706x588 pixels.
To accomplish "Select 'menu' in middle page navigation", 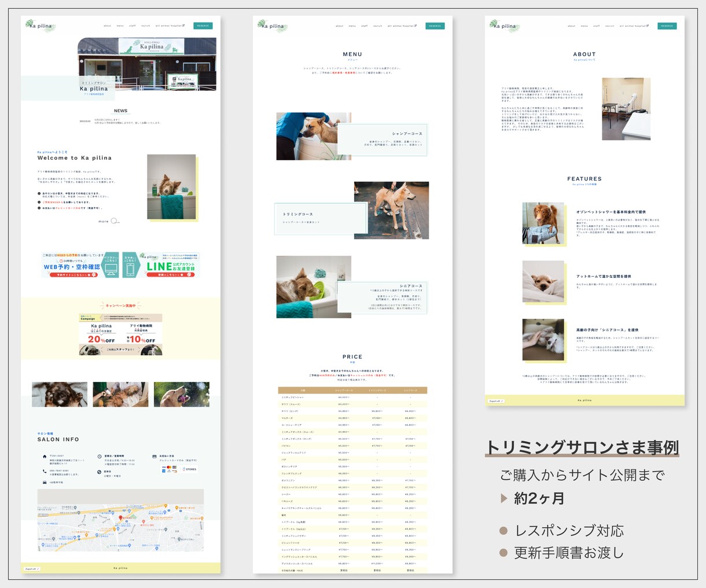I will [352, 25].
